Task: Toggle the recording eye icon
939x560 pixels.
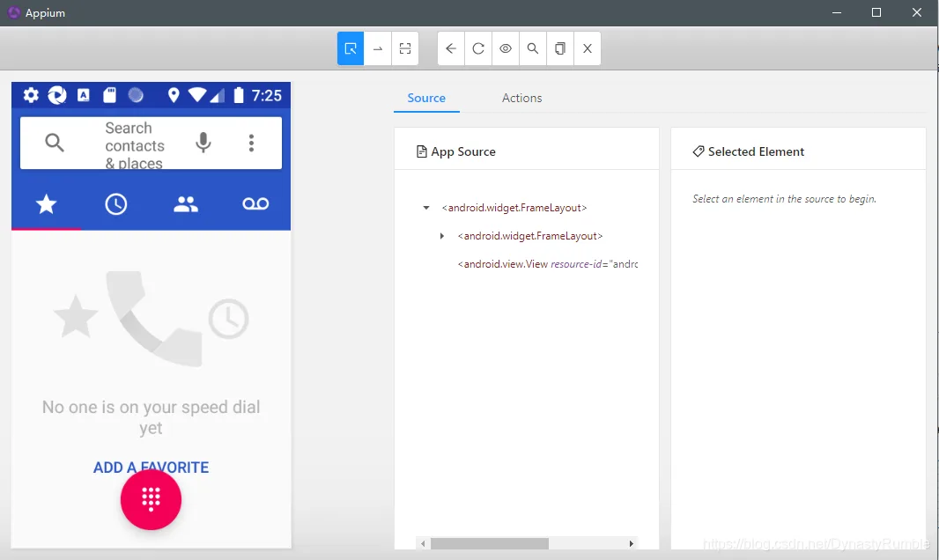Action: 506,48
